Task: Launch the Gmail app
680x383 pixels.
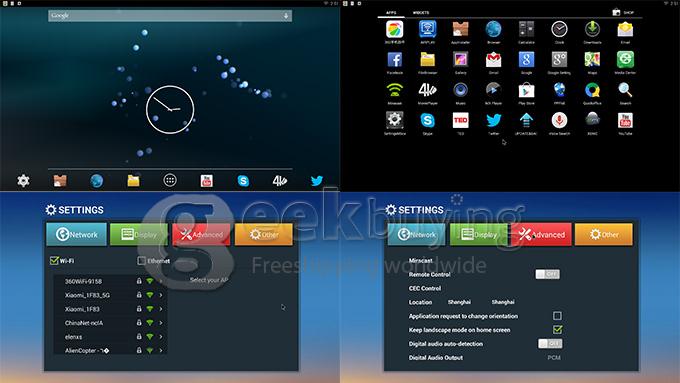Action: point(493,60)
